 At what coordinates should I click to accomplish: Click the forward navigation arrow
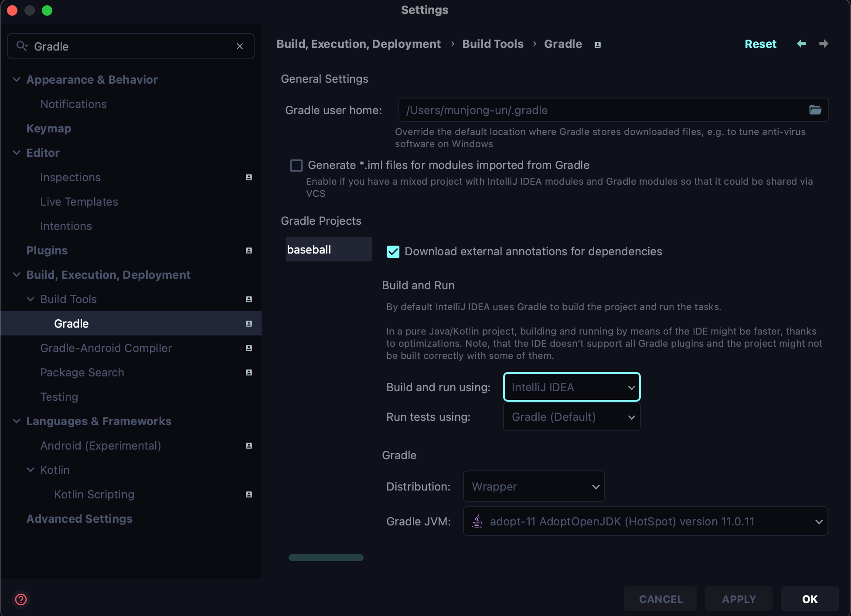(x=824, y=44)
